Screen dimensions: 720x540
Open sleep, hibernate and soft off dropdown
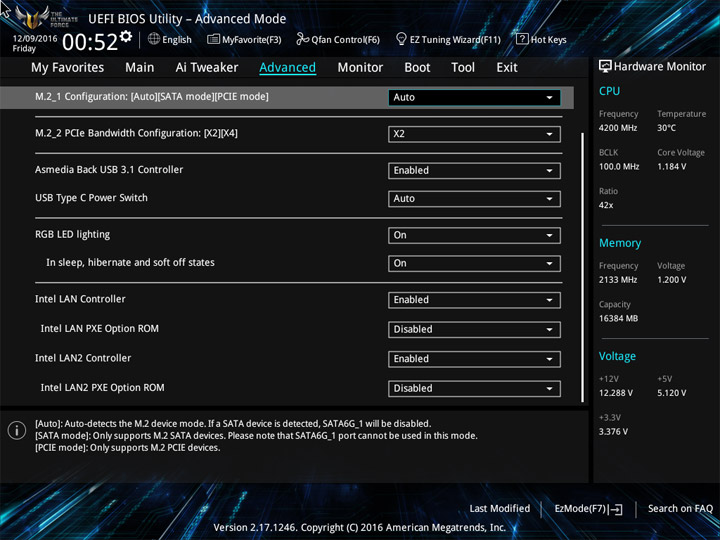coord(474,264)
